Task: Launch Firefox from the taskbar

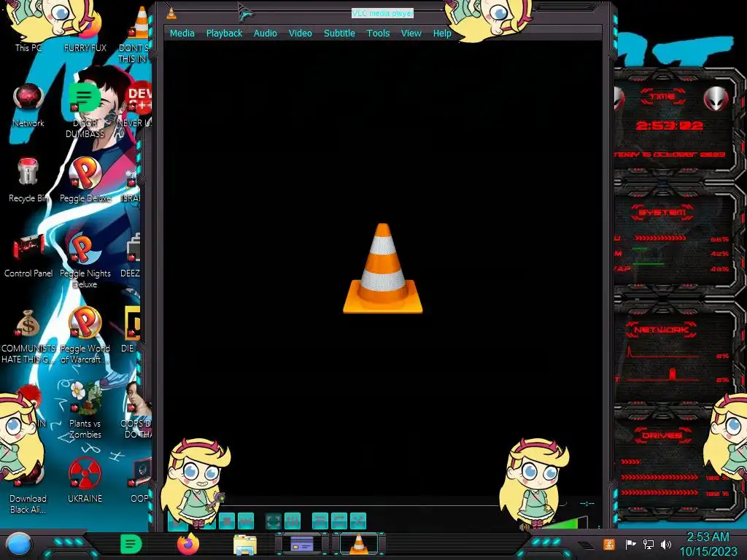Action: [187, 544]
